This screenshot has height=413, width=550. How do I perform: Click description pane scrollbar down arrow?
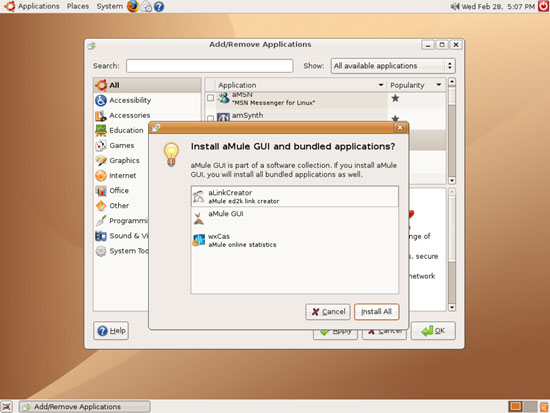click(452, 307)
